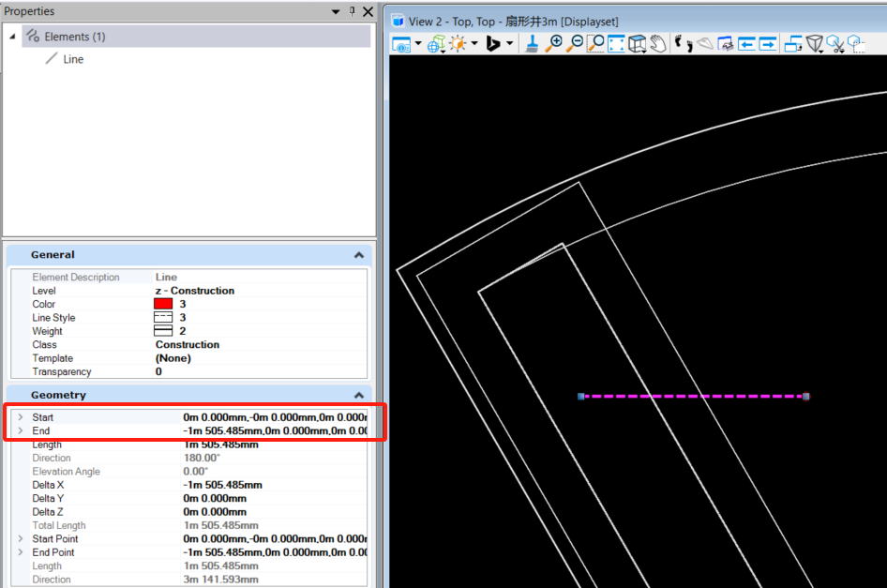Collapse the Elements (1) tree node
The height and width of the screenshot is (588, 887).
pyautogui.click(x=13, y=37)
